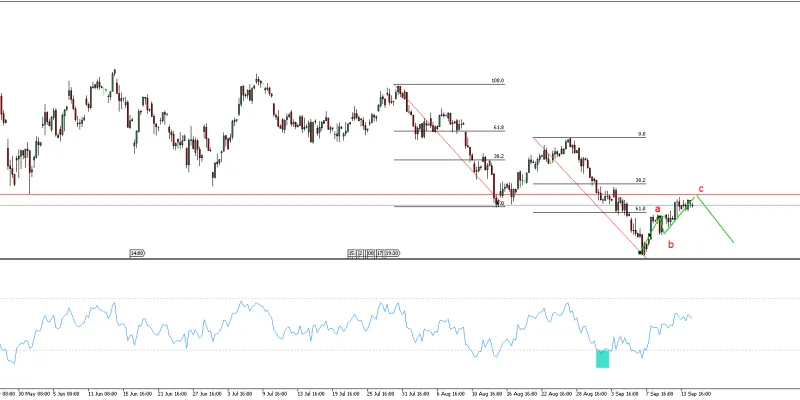Click the 0.0 label atop the right Fibonacci retracement

(641, 134)
